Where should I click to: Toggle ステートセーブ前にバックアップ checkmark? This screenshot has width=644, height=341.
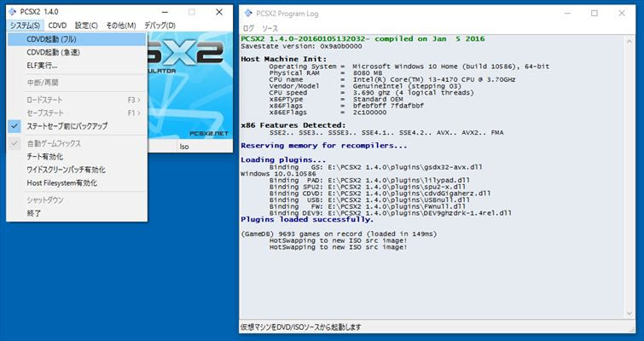77,126
